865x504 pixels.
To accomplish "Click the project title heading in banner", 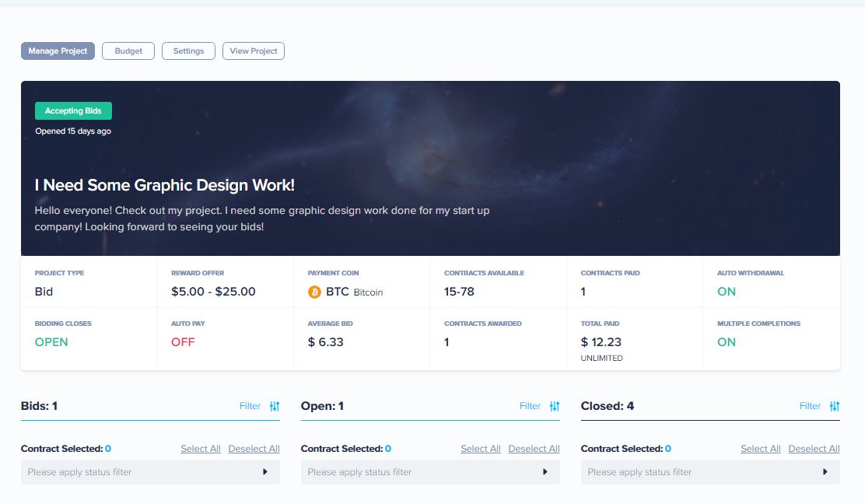I will (x=165, y=185).
